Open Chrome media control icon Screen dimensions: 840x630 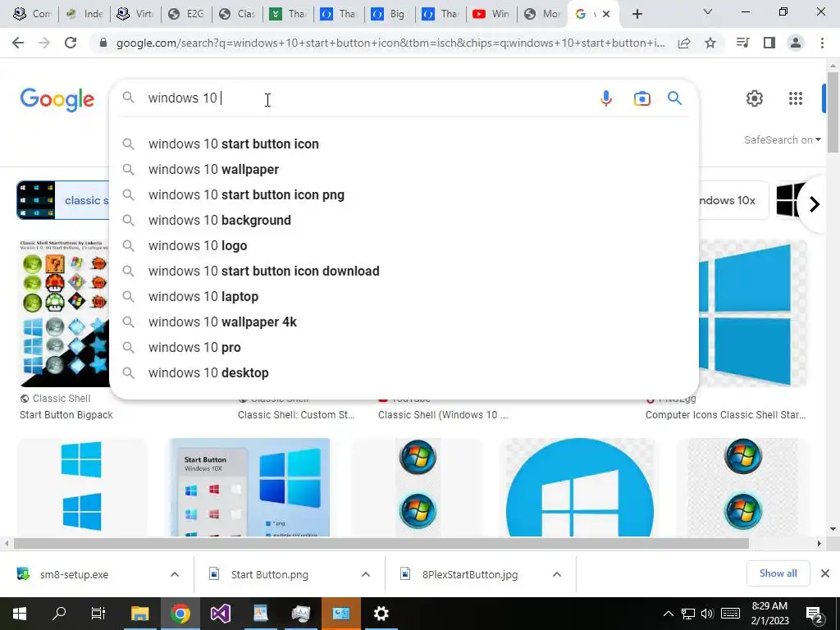[742, 43]
